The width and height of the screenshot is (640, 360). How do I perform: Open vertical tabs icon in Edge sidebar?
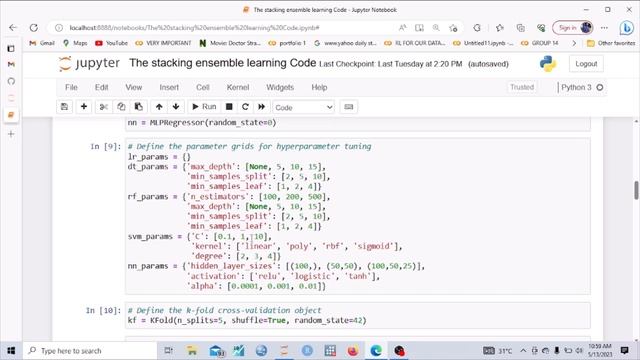pos(11,49)
